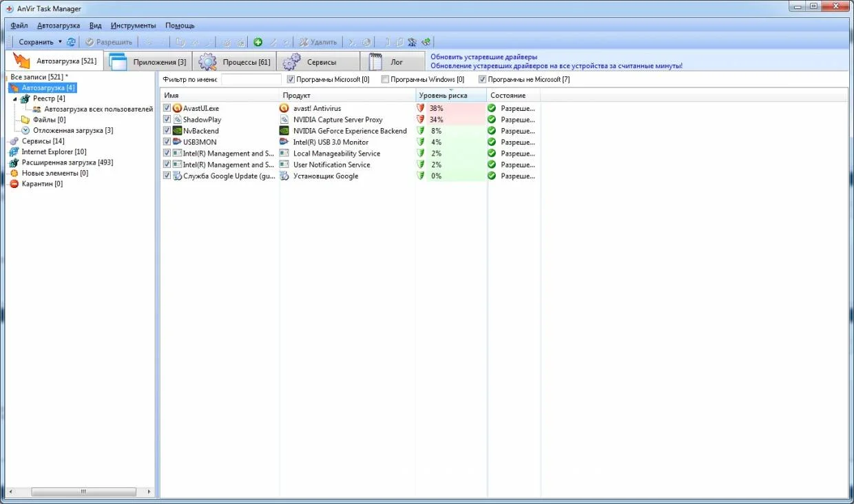854x504 pixels.
Task: Click the Удалить toolbar button
Action: [317, 42]
